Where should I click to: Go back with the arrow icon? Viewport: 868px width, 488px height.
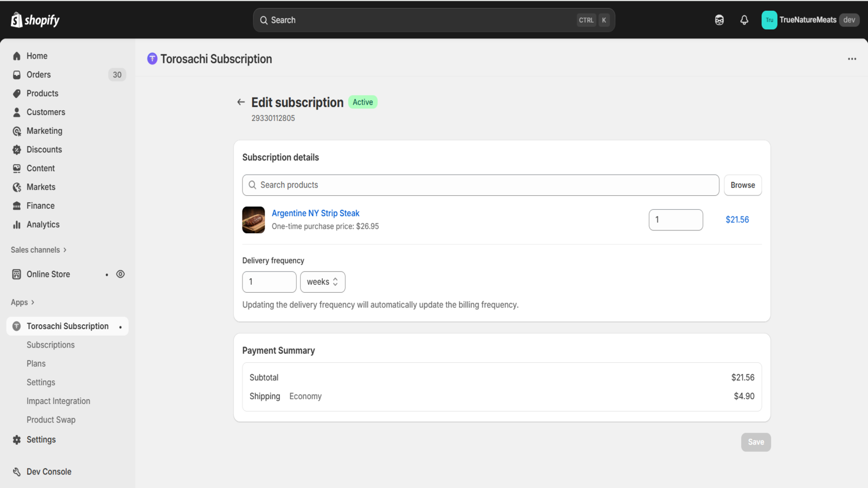241,102
